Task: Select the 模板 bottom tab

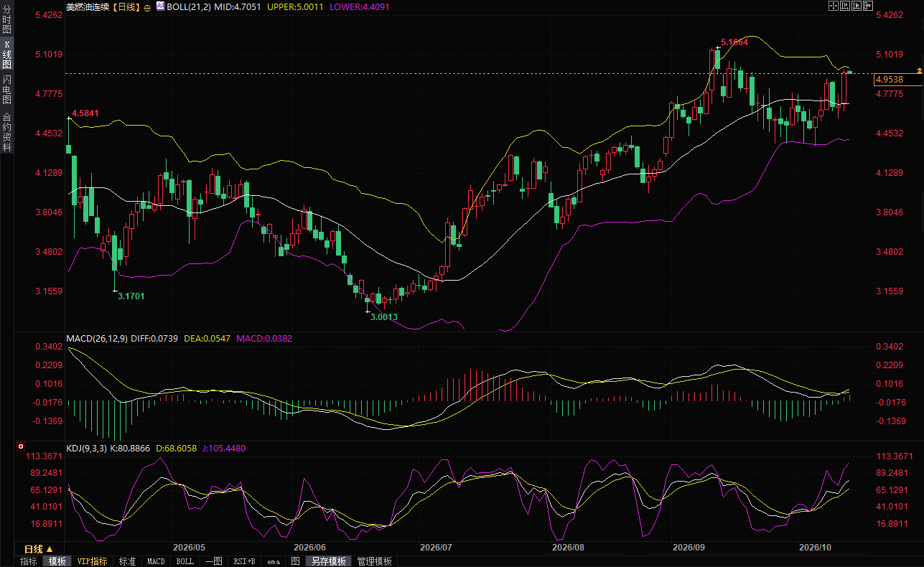Action: coord(57,561)
